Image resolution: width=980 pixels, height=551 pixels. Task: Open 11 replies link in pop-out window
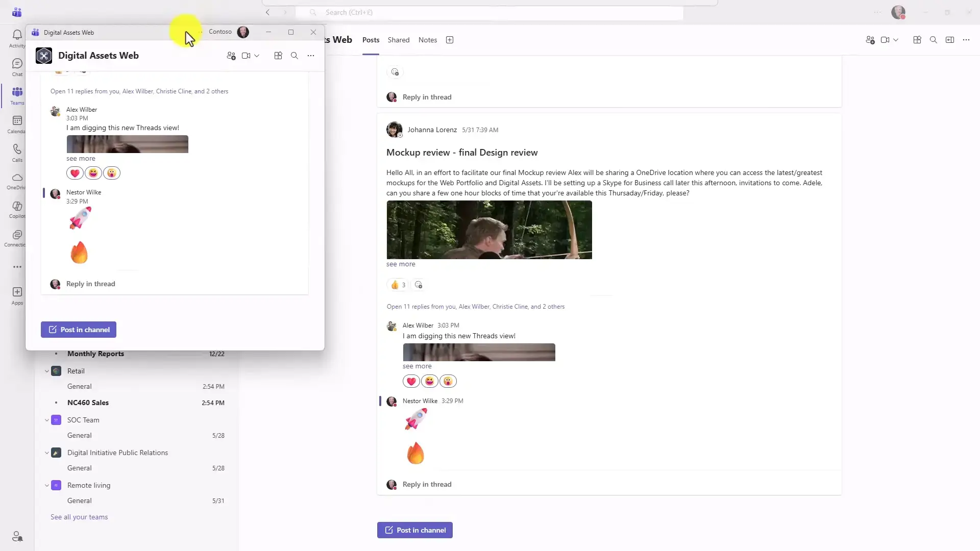pos(139,91)
